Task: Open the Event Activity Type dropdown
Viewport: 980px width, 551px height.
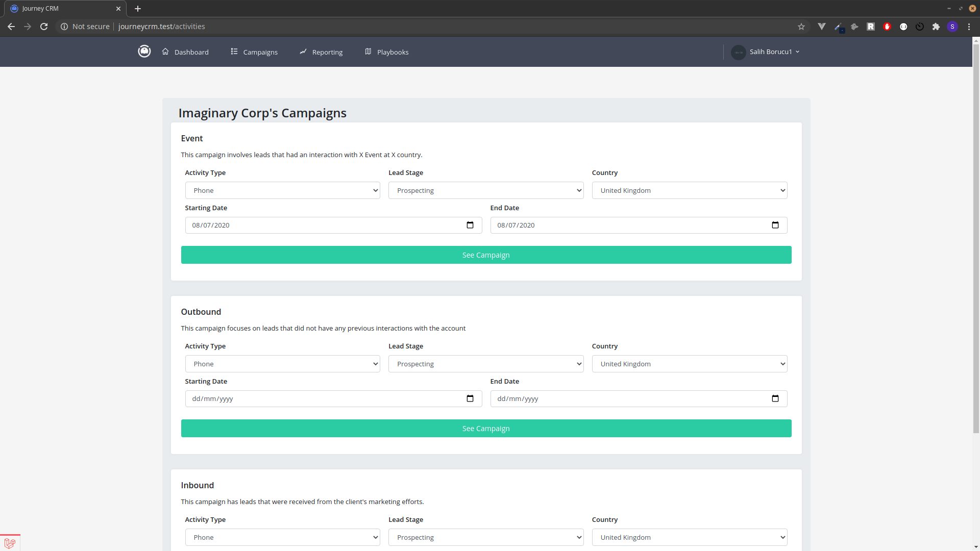Action: (283, 190)
